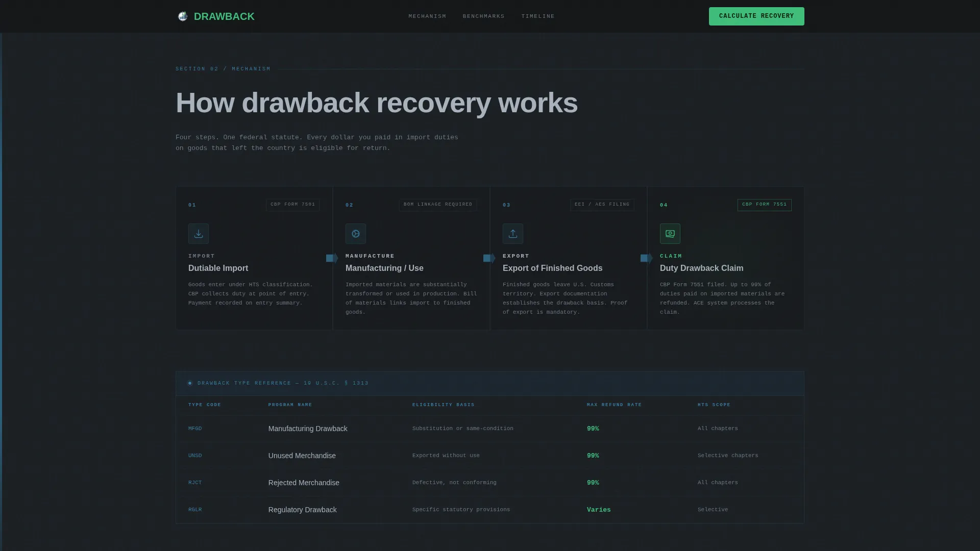Click the TYPE CODE column header

pyautogui.click(x=205, y=405)
